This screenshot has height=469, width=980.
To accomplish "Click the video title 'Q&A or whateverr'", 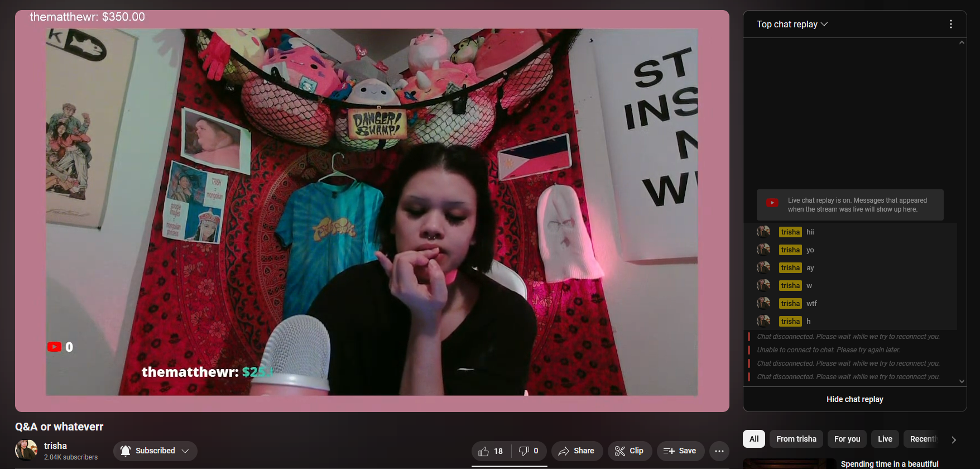I will tap(59, 427).
